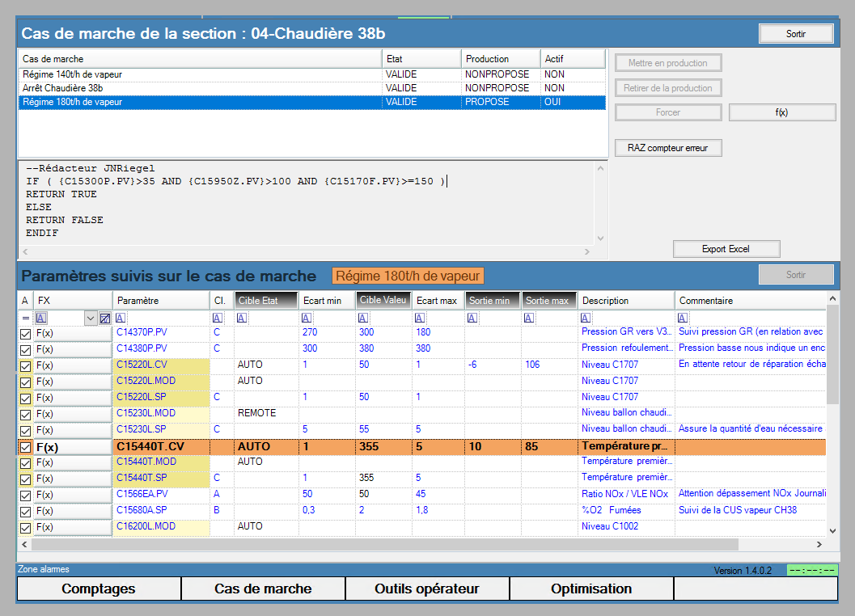This screenshot has width=855, height=616.
Task: Open the Comptages tab
Action: 99,589
